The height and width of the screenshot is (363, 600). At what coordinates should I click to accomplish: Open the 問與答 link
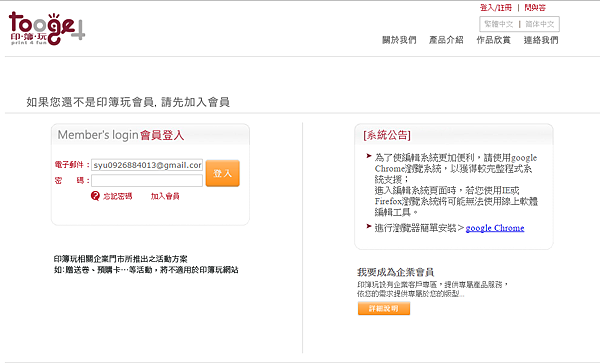[x=535, y=8]
